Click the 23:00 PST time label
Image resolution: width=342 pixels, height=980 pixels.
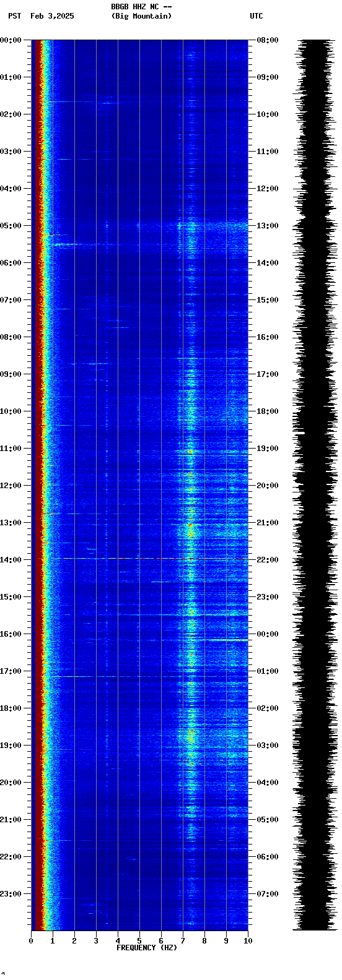pyautogui.click(x=11, y=894)
